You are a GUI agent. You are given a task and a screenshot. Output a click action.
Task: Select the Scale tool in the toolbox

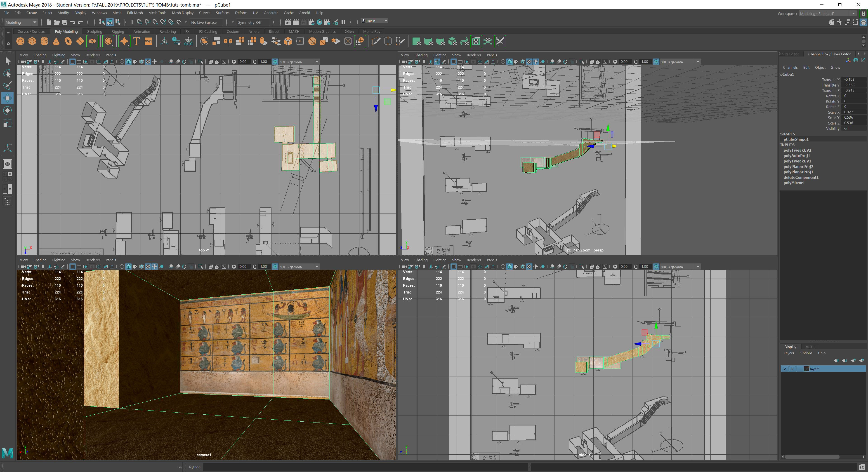pos(7,123)
